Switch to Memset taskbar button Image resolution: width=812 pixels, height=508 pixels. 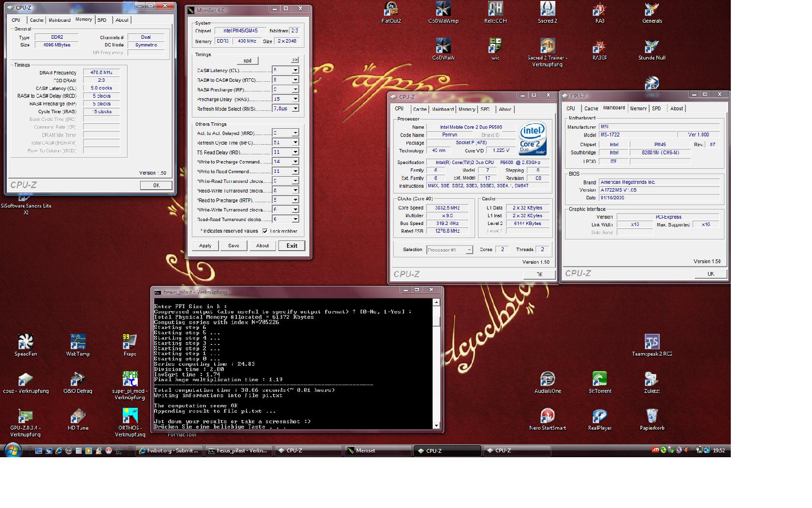[x=378, y=450]
